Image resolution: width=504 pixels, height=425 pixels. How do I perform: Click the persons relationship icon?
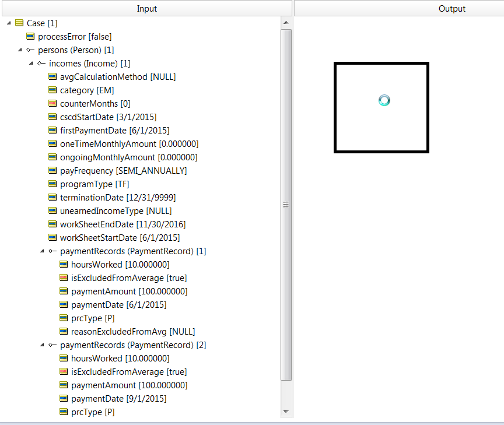pyautogui.click(x=30, y=50)
